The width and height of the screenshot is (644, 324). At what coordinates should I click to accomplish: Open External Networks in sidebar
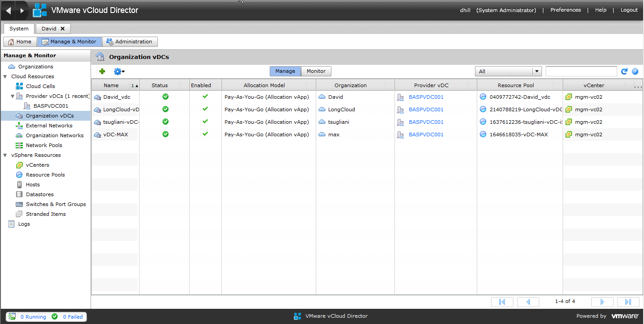pos(49,126)
